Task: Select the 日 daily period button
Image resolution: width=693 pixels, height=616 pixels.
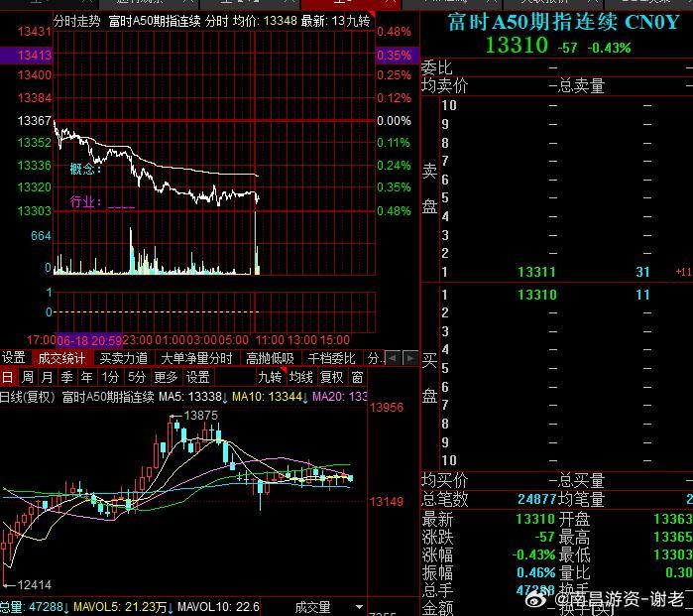Action: coord(8,377)
